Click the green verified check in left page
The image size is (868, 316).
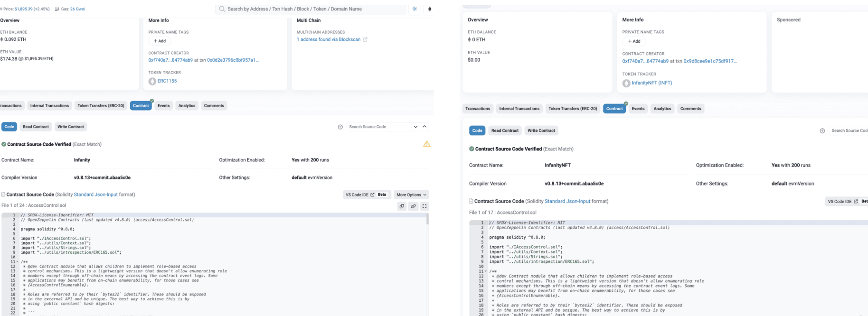point(4,144)
